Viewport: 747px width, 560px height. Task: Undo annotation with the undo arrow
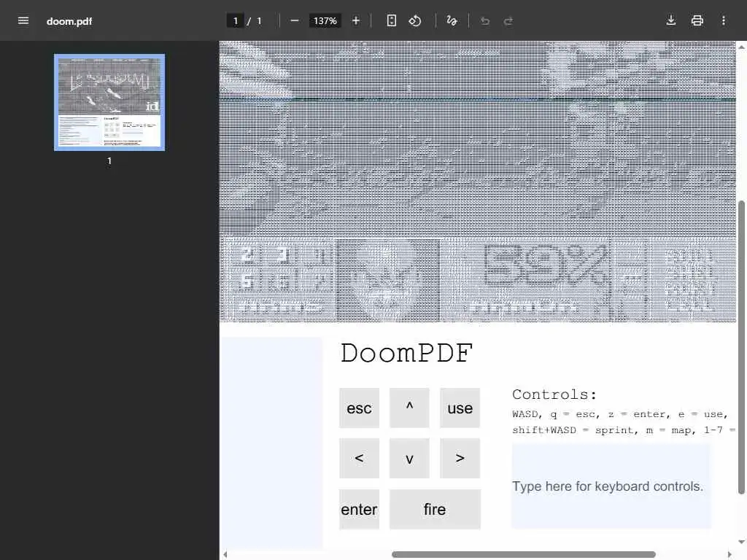coord(485,20)
